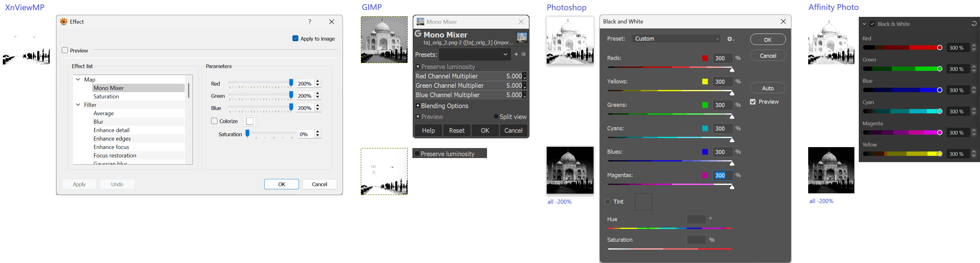Toggle the Preview checkbox in GIMP Mono Mixer
Viewport: 980px width, 263px height.
pyautogui.click(x=418, y=117)
